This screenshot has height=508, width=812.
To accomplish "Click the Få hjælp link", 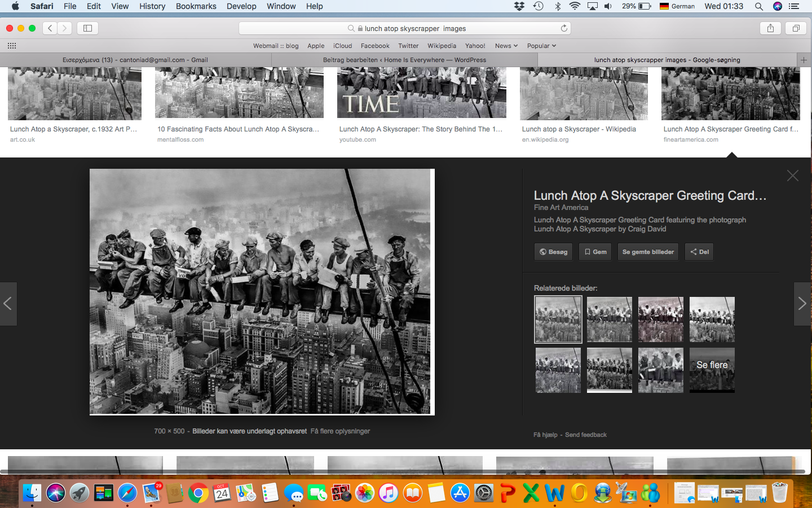I will click(x=545, y=435).
